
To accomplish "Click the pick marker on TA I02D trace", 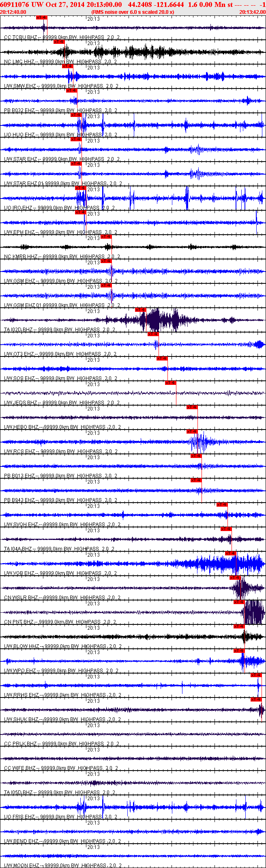I will [140, 310].
